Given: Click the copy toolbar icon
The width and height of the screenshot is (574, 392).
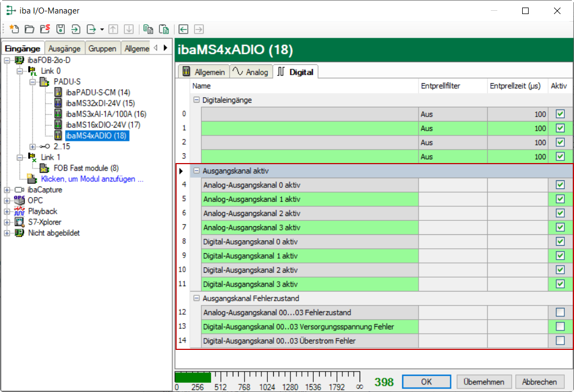Looking at the screenshot, I should point(148,29).
